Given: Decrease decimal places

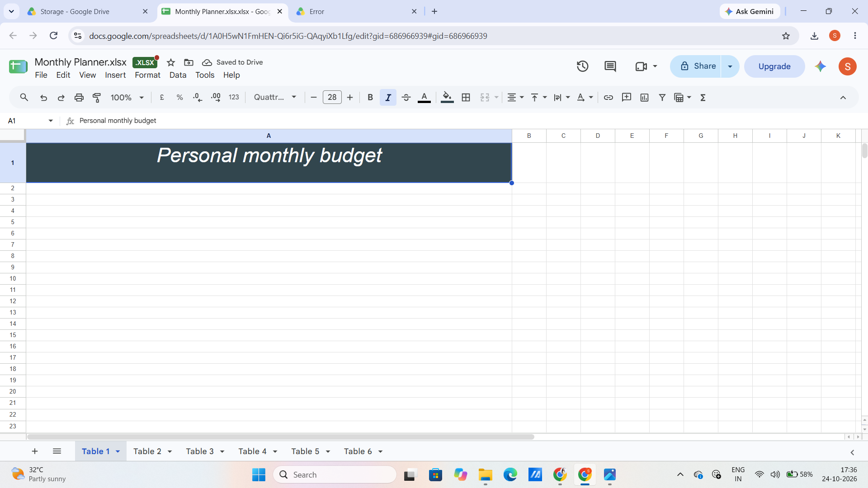Looking at the screenshot, I should (x=198, y=97).
